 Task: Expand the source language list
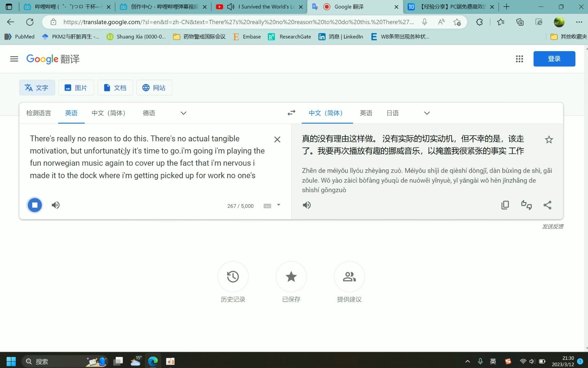click(x=183, y=113)
